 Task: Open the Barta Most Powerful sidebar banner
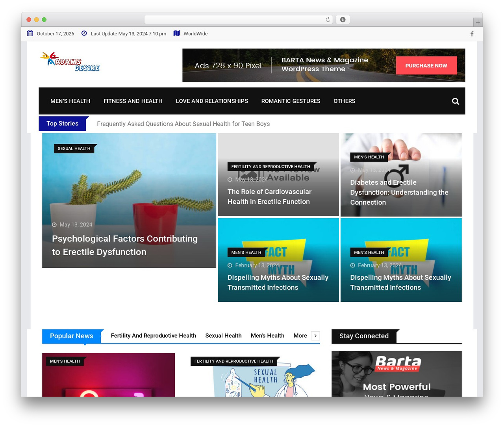click(x=397, y=374)
